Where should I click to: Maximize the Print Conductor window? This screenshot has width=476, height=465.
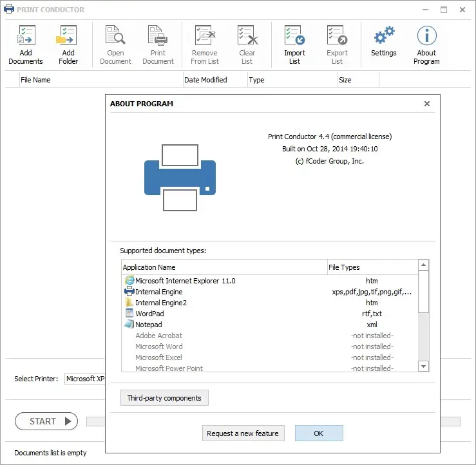pyautogui.click(x=444, y=10)
